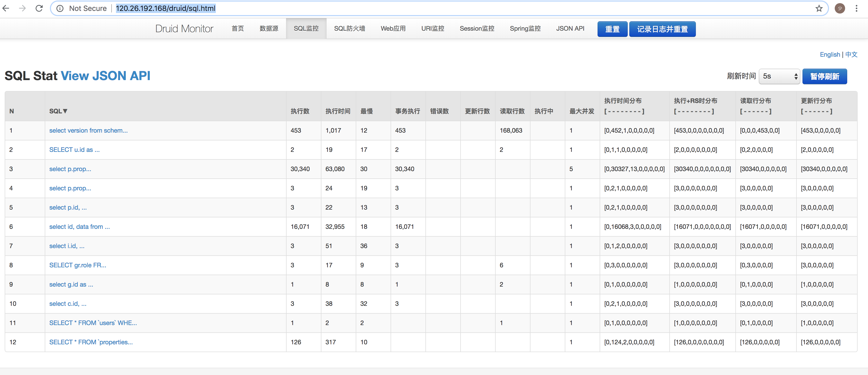Image resolution: width=868 pixels, height=375 pixels.
Task: Click the browser back arrow
Action: 6,8
